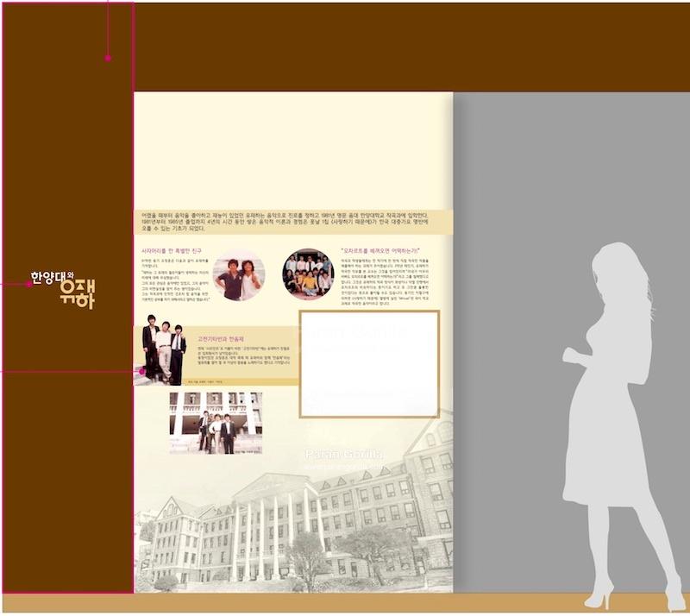
Task: Open the rectangular photo of men at building
Action: (x=216, y=423)
